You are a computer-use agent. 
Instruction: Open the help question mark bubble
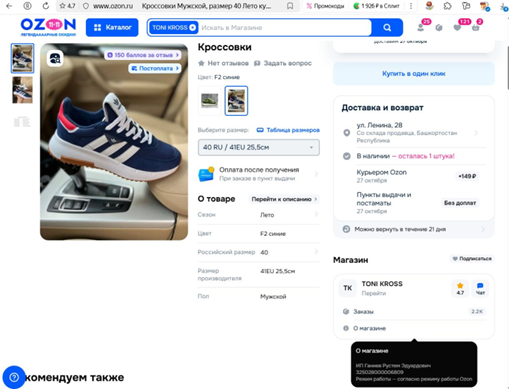[x=14, y=377]
